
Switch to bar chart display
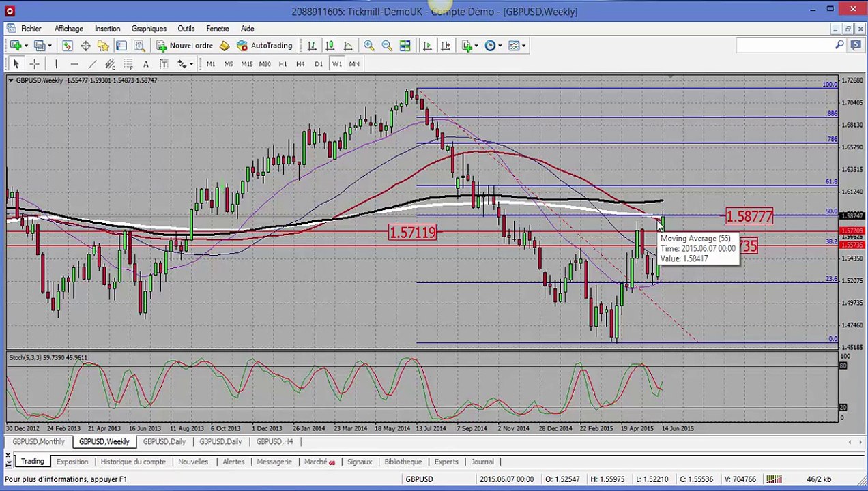pos(312,46)
